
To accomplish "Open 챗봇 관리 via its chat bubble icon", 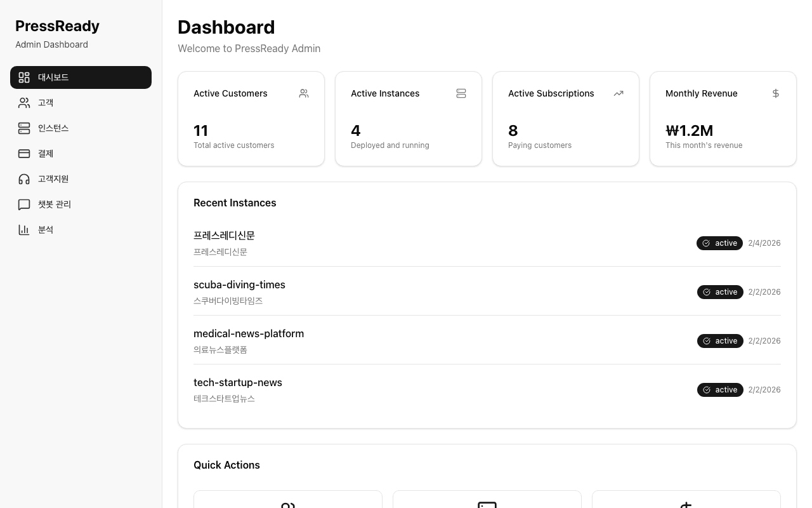I will point(24,204).
